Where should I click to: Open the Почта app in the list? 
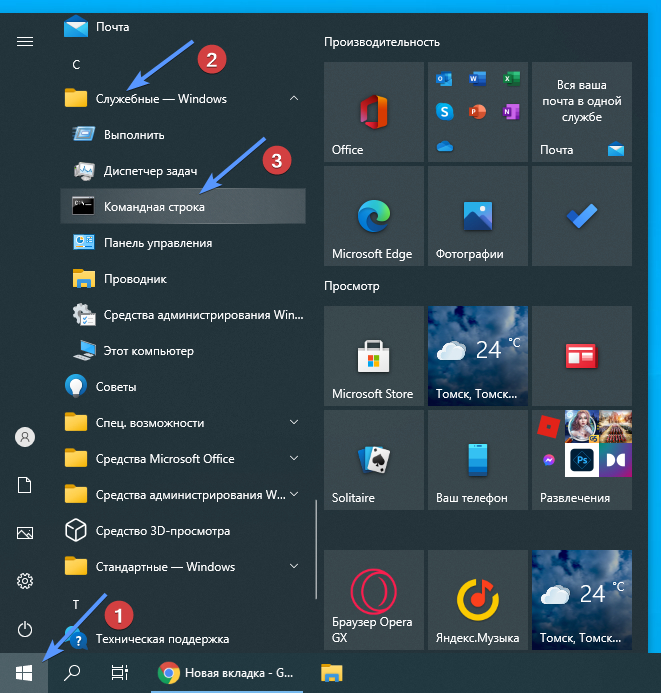click(x=183, y=27)
